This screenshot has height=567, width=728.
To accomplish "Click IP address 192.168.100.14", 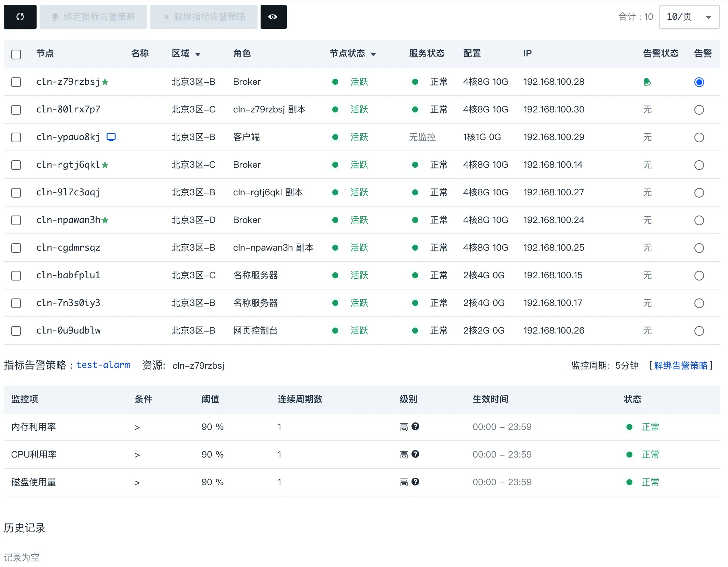I will (x=553, y=165).
